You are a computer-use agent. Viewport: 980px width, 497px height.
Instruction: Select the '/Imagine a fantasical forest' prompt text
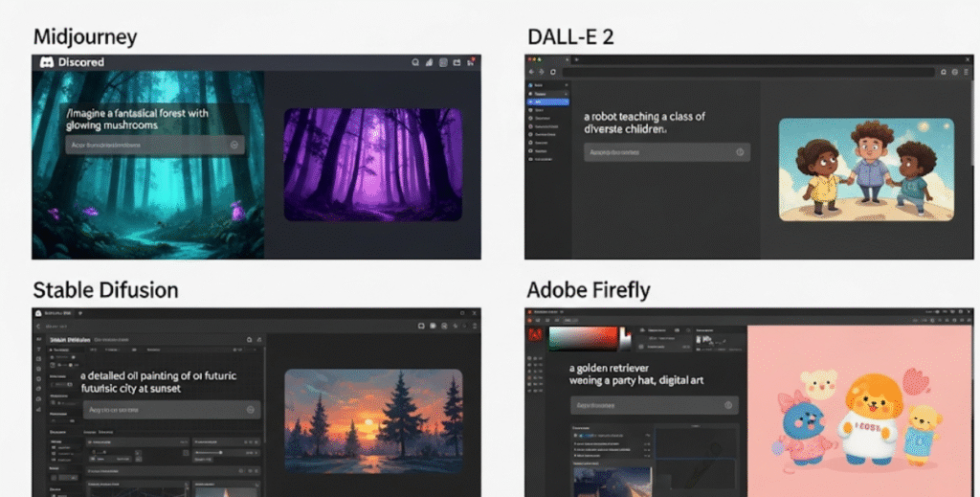[x=138, y=120]
